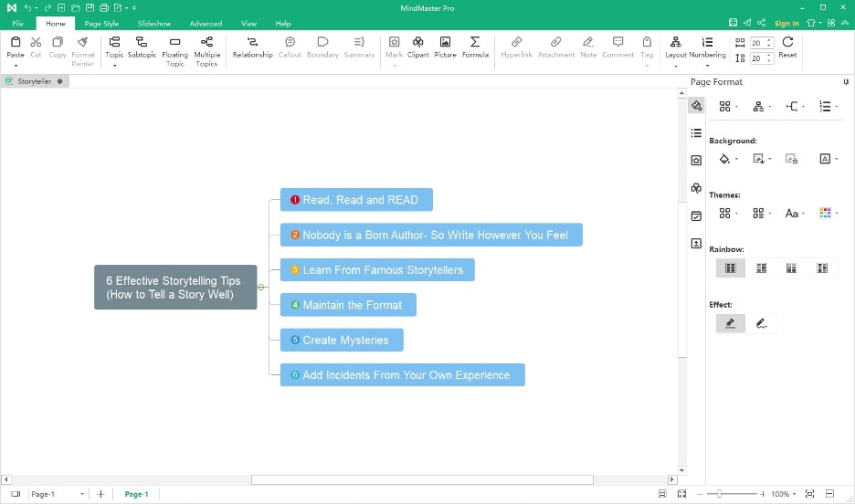This screenshot has height=504, width=855.
Task: Click the Cut scissors icon
Action: click(36, 42)
